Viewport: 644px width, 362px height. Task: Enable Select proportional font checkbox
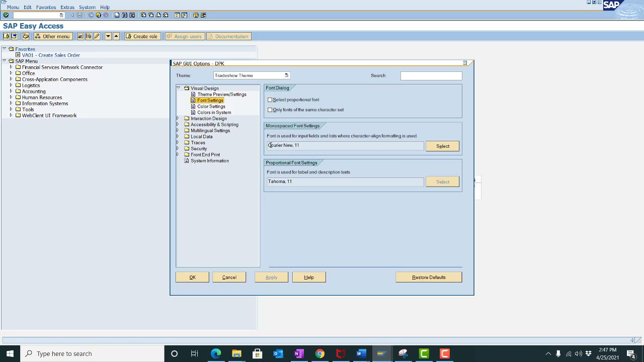pyautogui.click(x=270, y=100)
